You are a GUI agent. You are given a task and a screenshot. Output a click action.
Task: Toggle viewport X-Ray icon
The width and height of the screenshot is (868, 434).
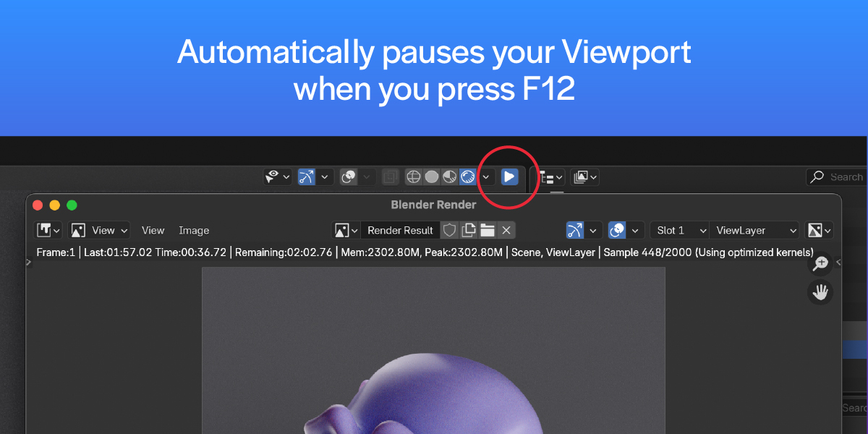391,176
